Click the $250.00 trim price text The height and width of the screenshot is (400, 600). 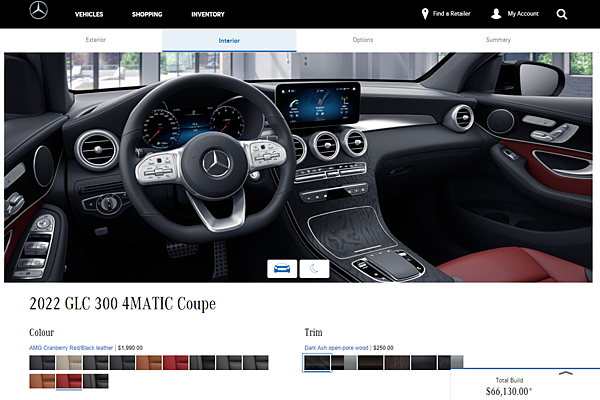point(383,348)
